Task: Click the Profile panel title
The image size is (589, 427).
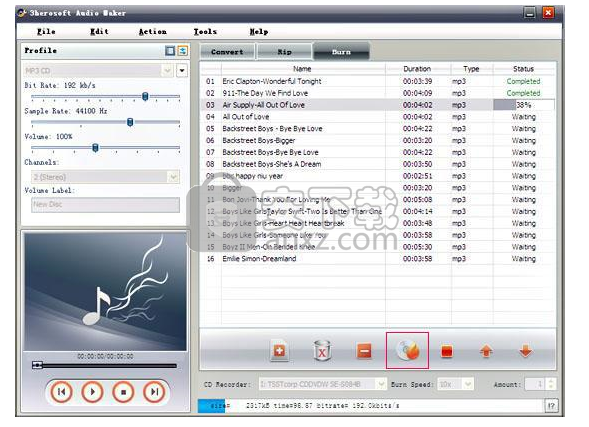Action: 41,50
